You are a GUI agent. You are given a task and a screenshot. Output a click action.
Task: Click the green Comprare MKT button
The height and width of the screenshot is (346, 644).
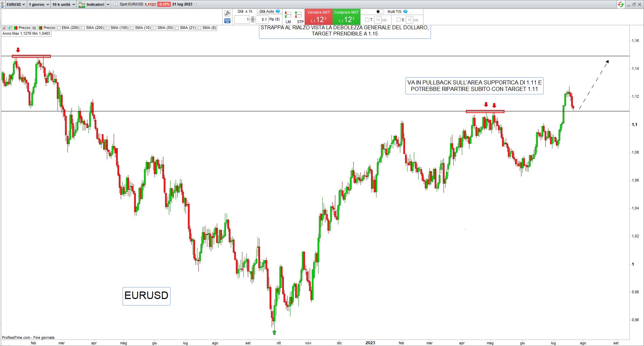[x=346, y=17]
